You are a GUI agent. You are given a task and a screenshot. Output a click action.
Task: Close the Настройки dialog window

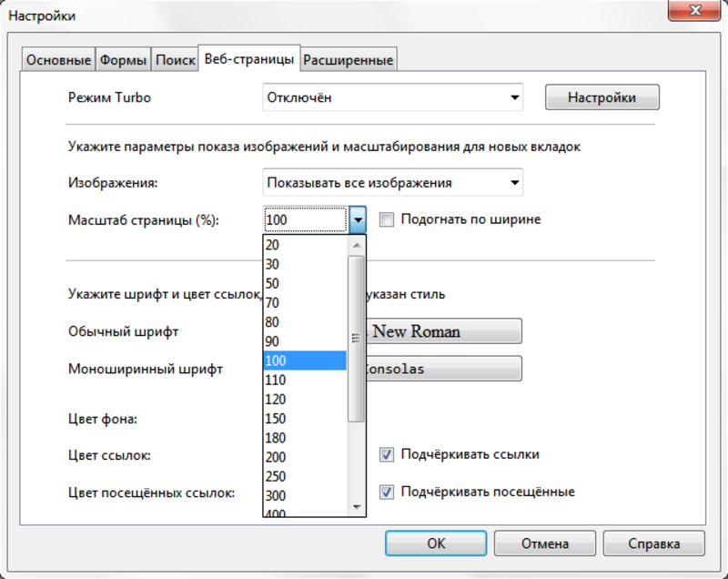694,10
